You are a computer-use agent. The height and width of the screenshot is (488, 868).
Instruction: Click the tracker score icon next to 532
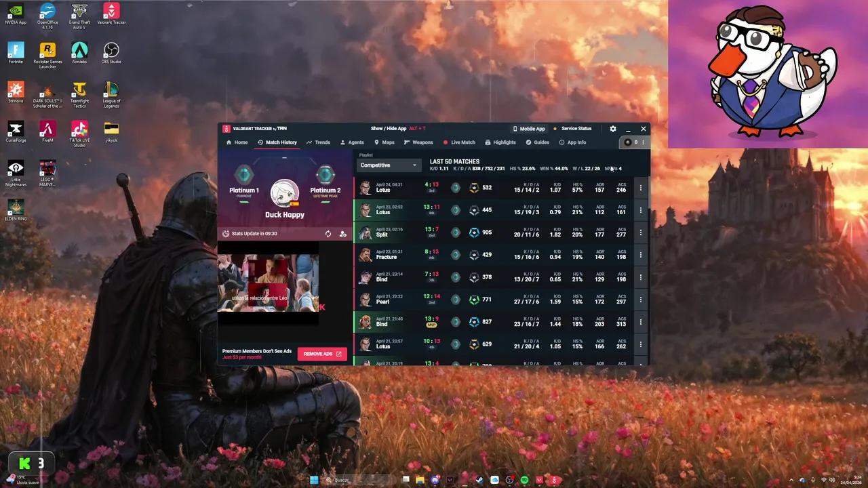(474, 188)
